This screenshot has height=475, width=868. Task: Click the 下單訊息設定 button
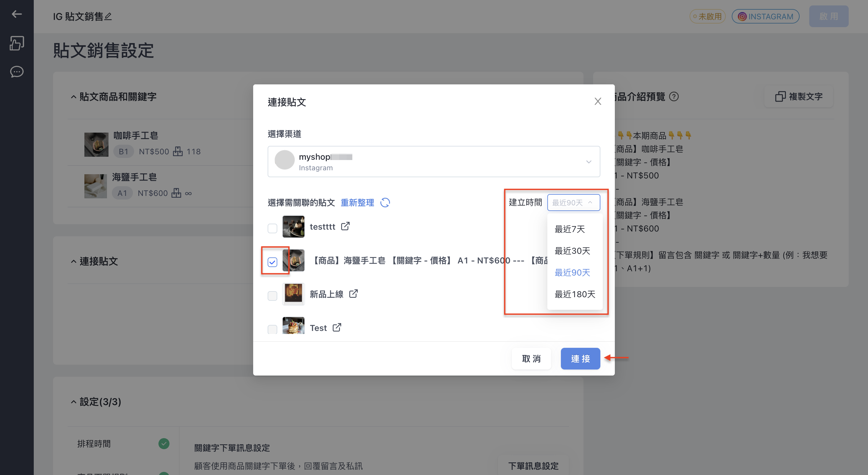(x=533, y=466)
